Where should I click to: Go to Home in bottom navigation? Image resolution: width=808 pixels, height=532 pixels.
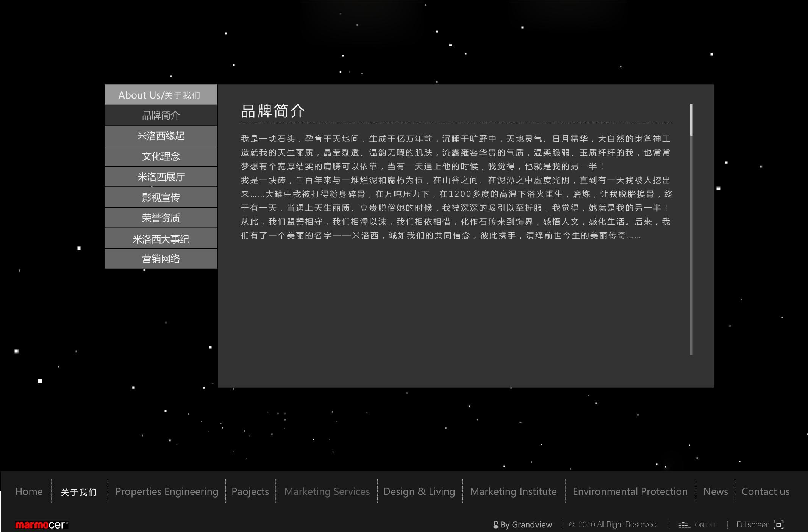click(x=29, y=491)
